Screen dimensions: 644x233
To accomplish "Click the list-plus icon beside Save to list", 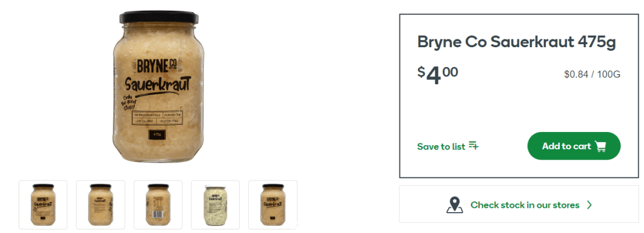I will 473,146.
